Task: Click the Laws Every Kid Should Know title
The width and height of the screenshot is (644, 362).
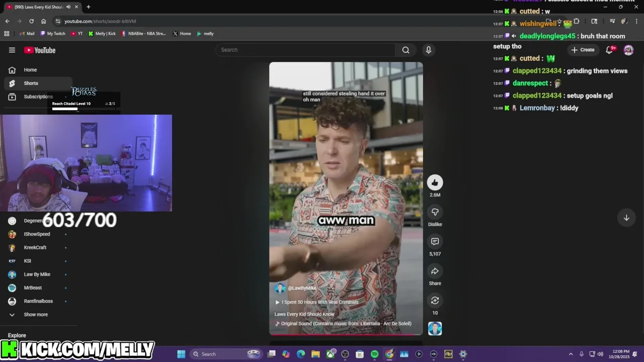Action: click(x=304, y=314)
